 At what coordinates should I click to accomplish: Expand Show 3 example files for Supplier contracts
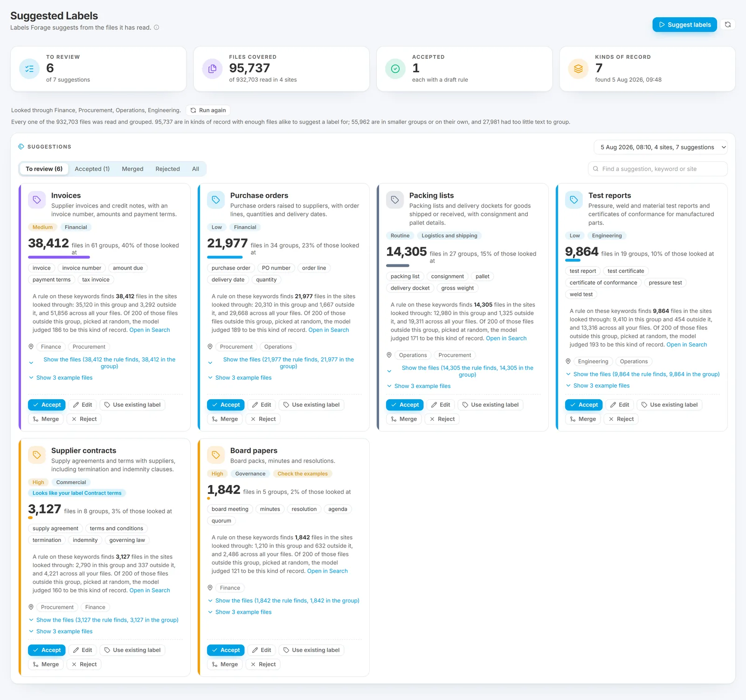point(61,631)
